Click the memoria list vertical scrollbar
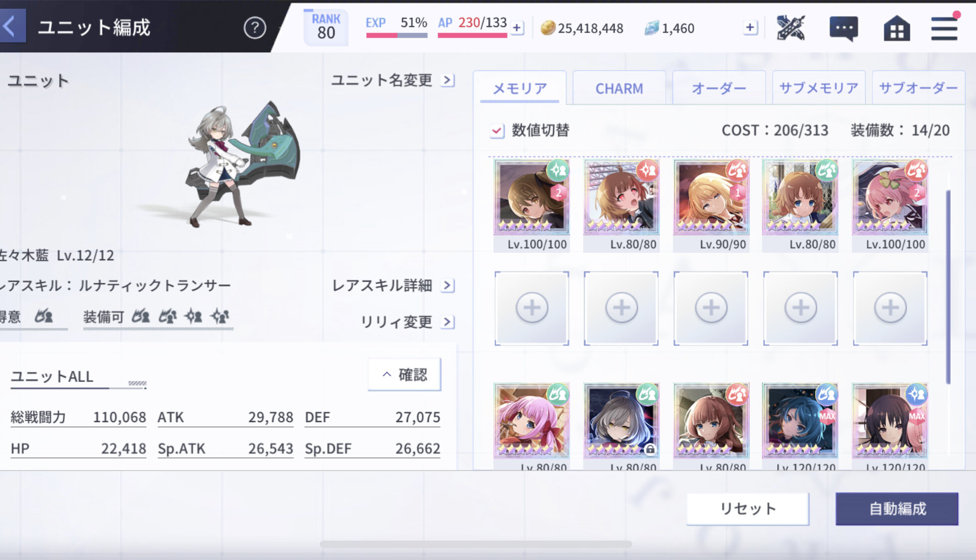Viewport: 976px width, 560px height. (948, 287)
